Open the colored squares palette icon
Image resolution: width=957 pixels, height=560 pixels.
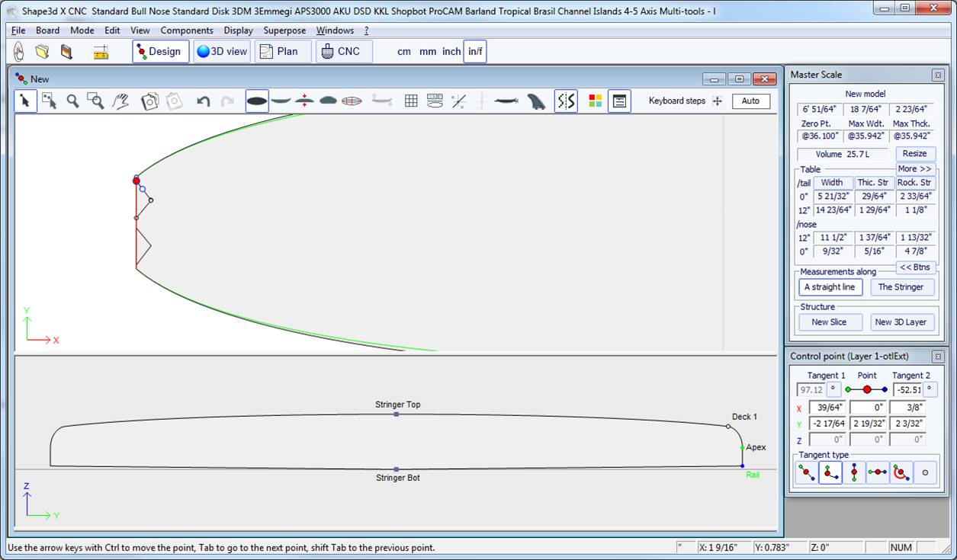pos(595,101)
